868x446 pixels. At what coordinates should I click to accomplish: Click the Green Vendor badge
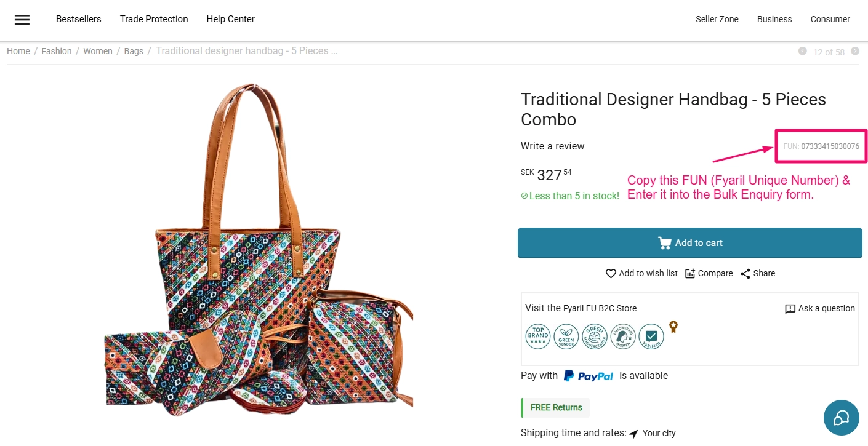566,336
